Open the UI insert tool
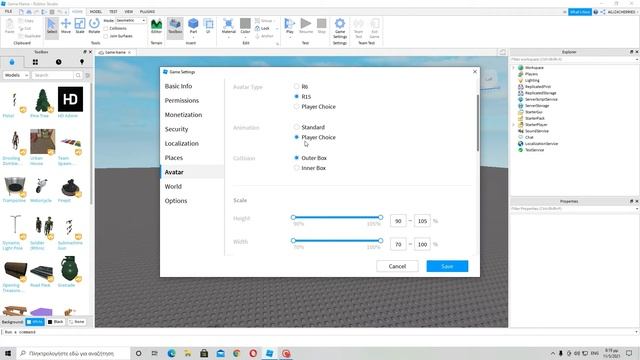Screen dimensions: 640x360 pyautogui.click(x=208, y=26)
